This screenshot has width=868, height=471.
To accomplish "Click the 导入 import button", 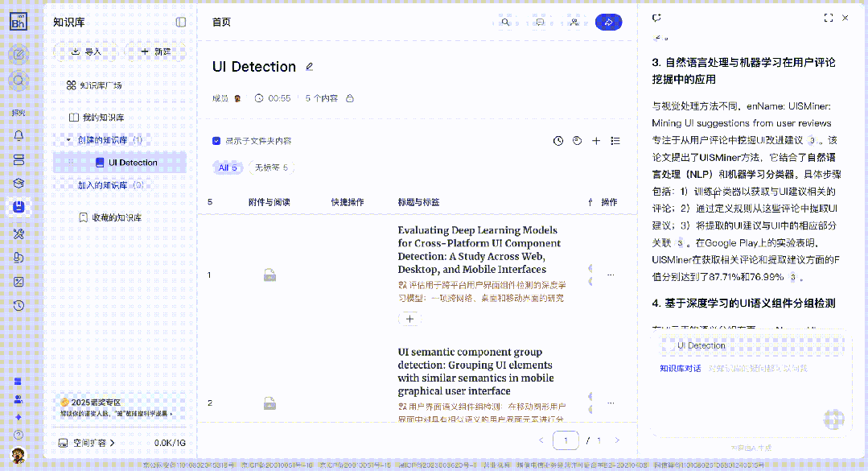I will 86,52.
